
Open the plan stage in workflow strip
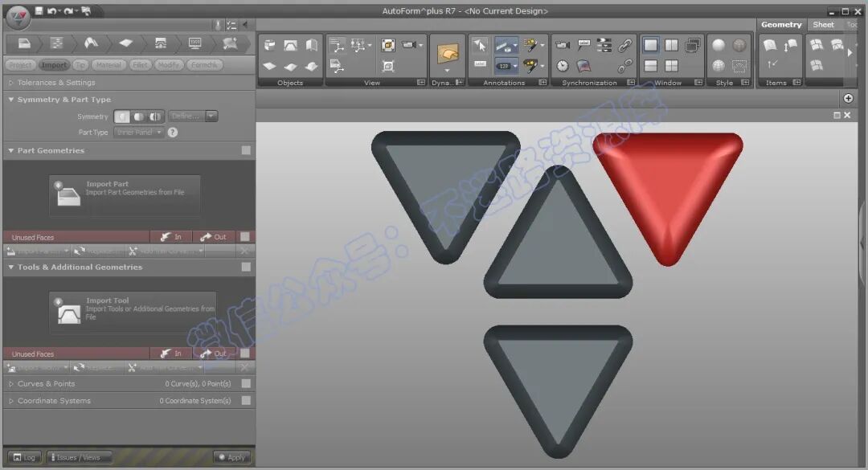pos(56,43)
